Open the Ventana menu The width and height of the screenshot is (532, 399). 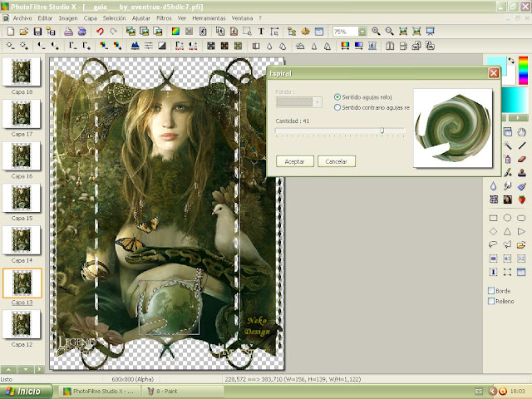pyautogui.click(x=242, y=18)
